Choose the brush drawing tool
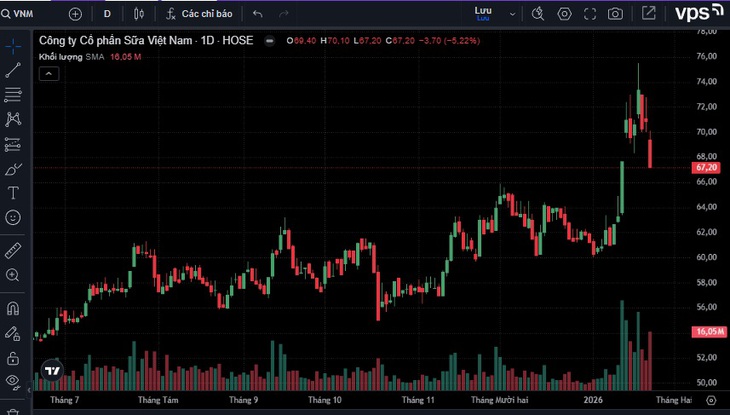This screenshot has height=415, width=730. click(x=13, y=169)
